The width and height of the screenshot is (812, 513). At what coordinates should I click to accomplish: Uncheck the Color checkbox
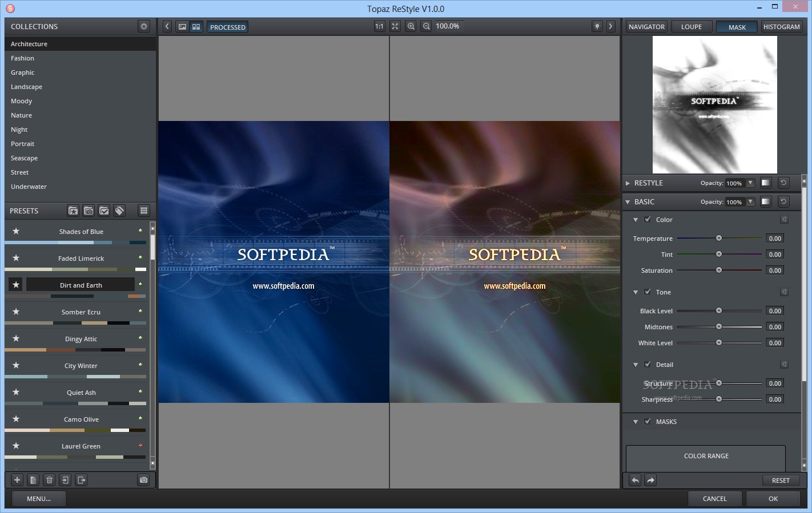pos(648,219)
